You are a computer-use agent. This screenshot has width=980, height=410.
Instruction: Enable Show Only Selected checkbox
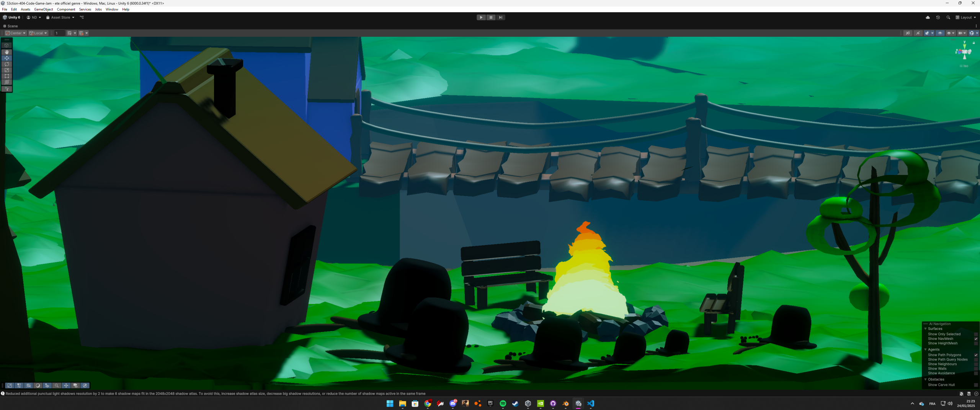point(976,334)
